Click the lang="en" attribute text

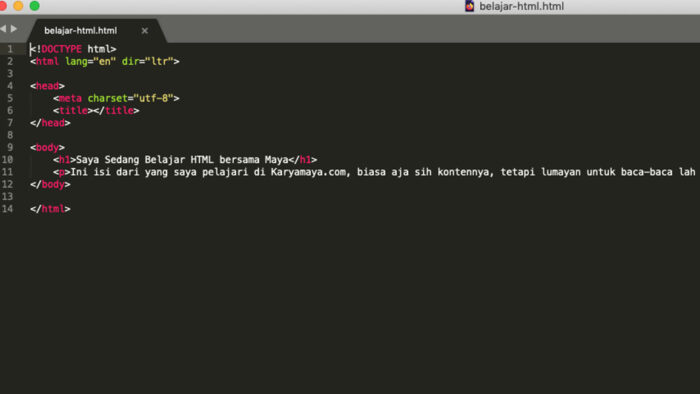(90, 62)
